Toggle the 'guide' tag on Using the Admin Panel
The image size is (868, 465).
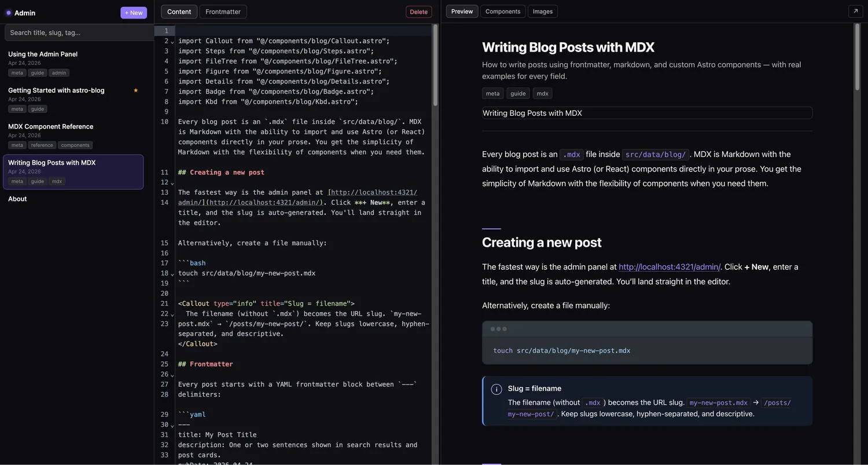(37, 72)
